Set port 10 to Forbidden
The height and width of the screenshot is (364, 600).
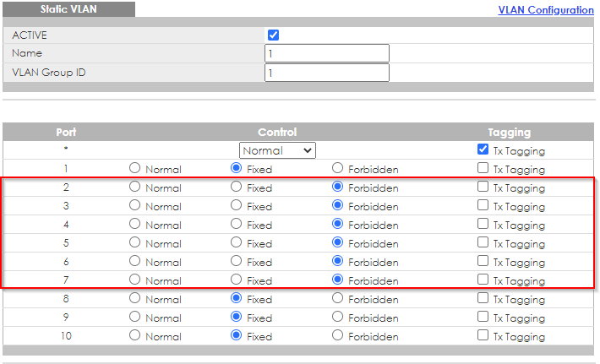click(338, 335)
